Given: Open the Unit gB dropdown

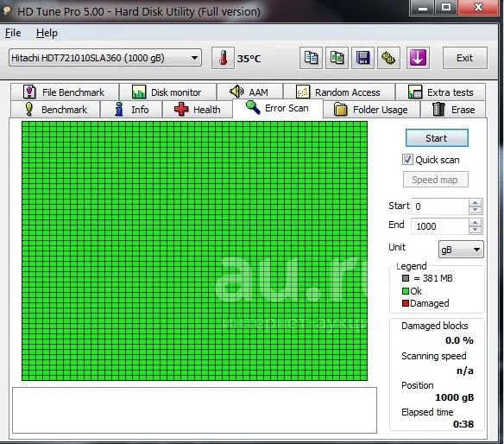Looking at the screenshot, I should [461, 250].
